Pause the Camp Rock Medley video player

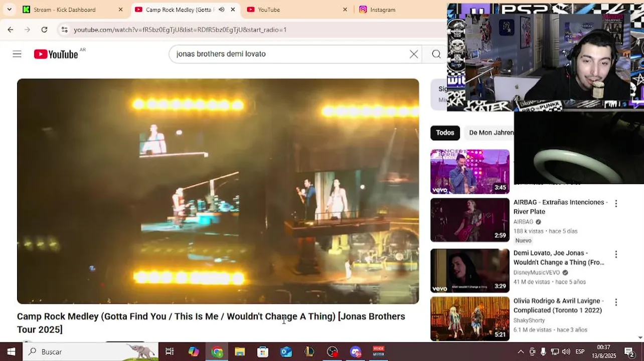coord(218,191)
